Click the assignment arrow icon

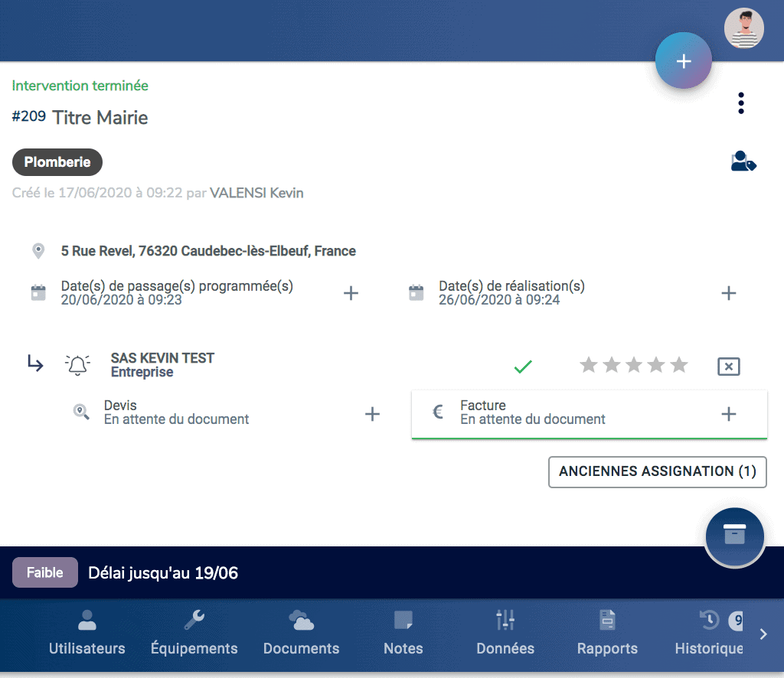pos(35,363)
